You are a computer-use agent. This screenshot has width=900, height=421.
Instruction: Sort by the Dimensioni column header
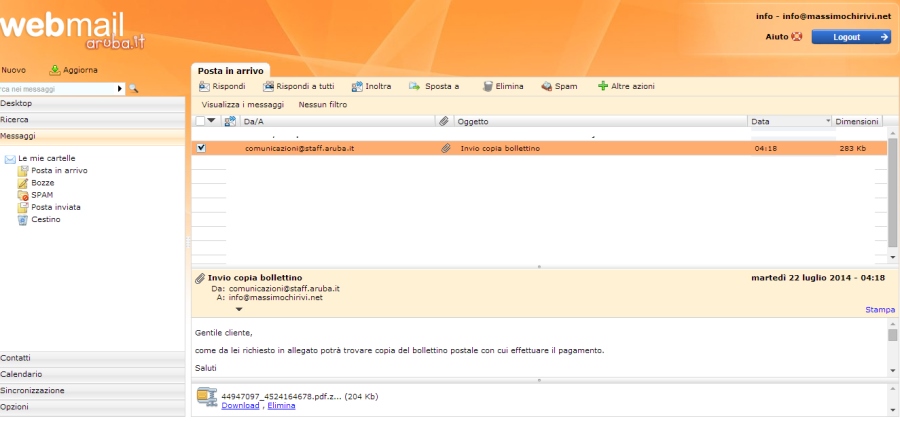pyautogui.click(x=857, y=121)
